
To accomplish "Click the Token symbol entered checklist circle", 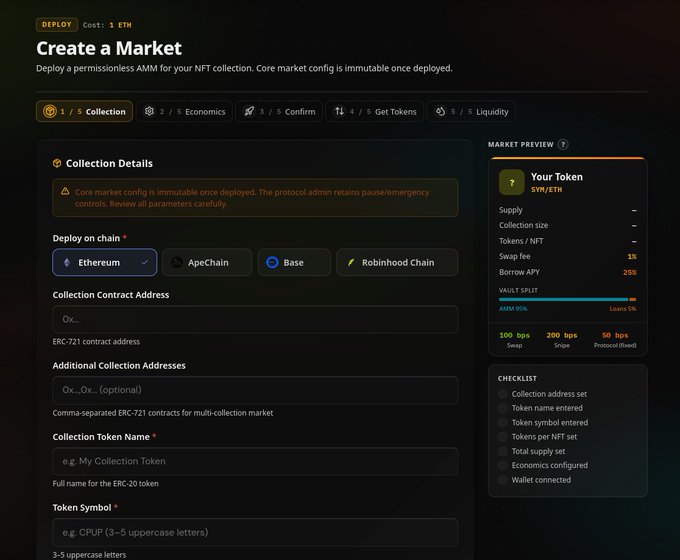I will [503, 422].
